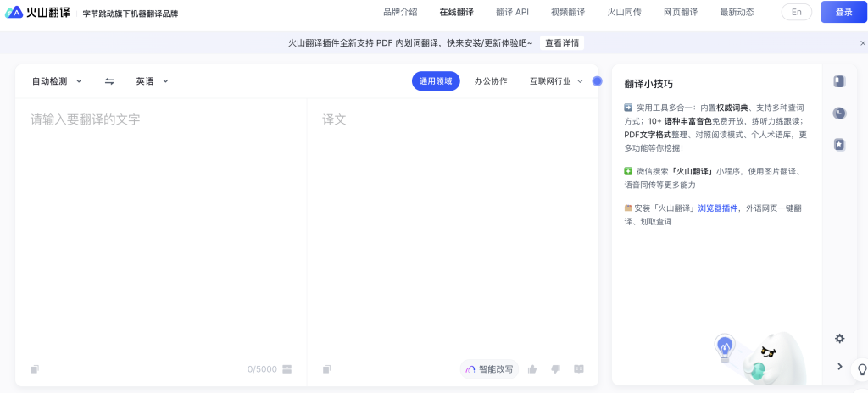The image size is (868, 393).
Task: Click the lightbulb tips icon at bottom right
Action: point(862,368)
